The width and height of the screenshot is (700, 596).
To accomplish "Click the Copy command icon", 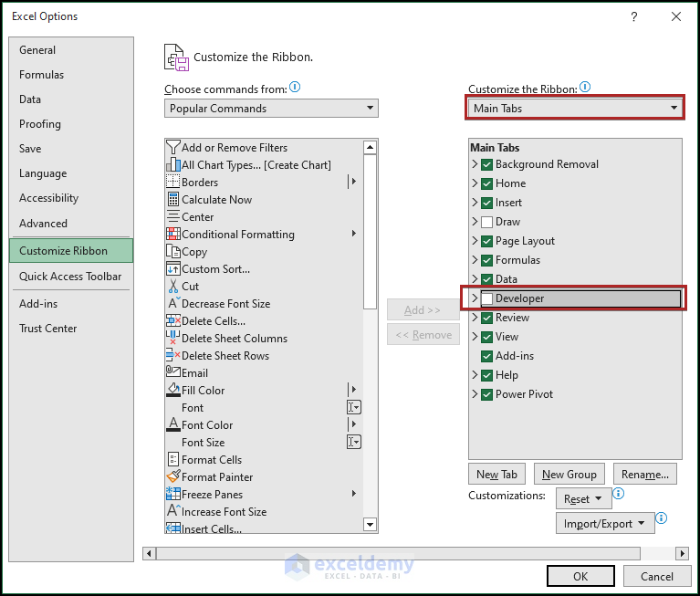I will [x=173, y=252].
